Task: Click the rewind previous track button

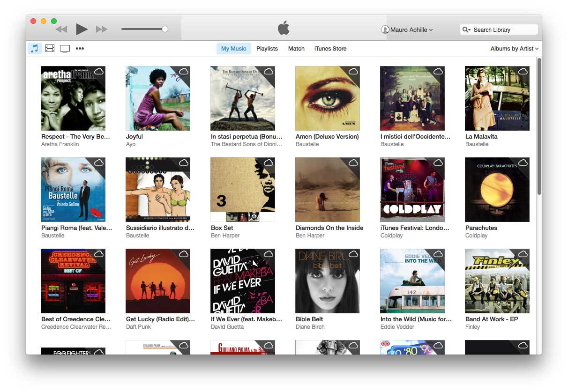Action: click(x=61, y=30)
